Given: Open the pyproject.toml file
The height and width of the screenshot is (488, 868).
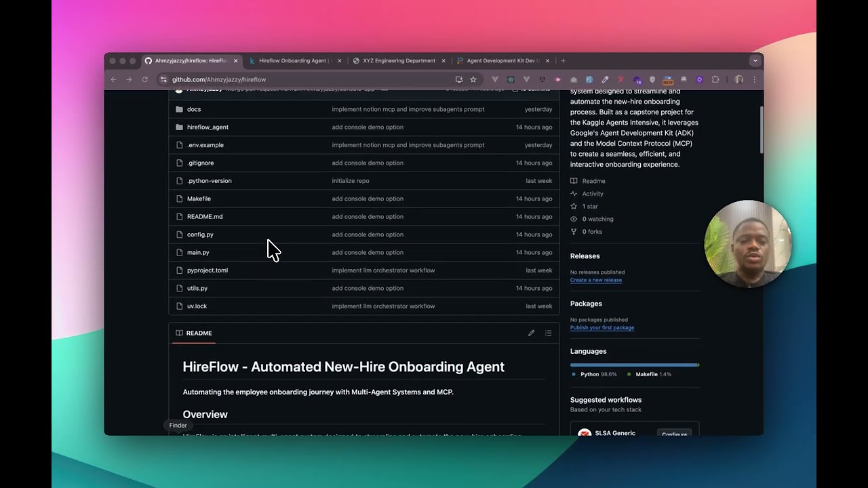Looking at the screenshot, I should 208,270.
